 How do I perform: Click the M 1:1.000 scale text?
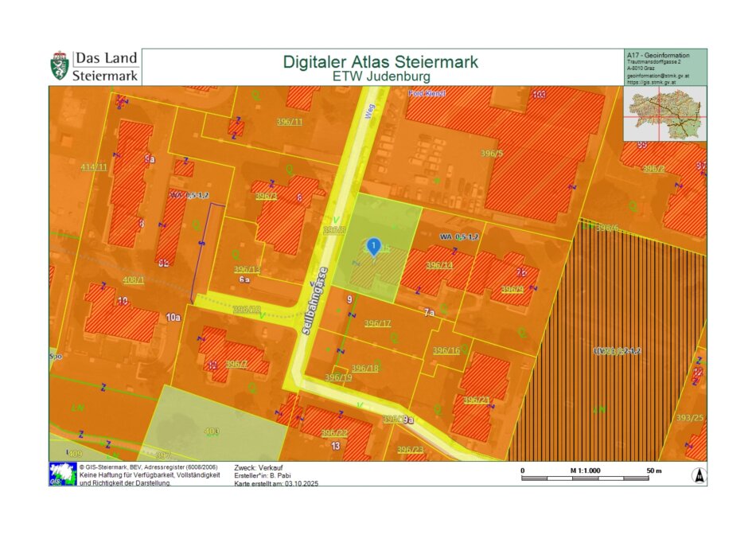[586, 471]
